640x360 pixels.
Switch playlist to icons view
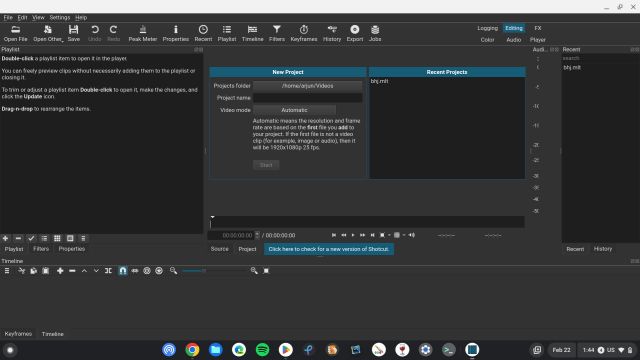70,238
